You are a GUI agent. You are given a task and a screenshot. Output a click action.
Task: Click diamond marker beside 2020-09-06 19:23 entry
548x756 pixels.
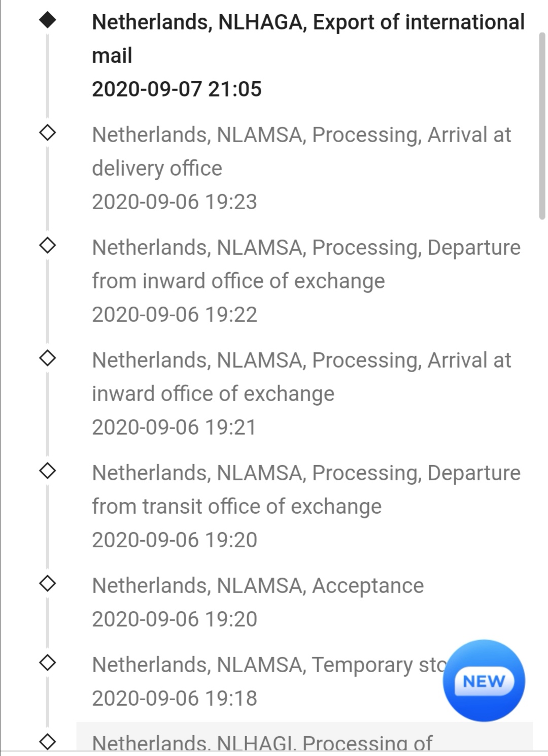point(48,133)
